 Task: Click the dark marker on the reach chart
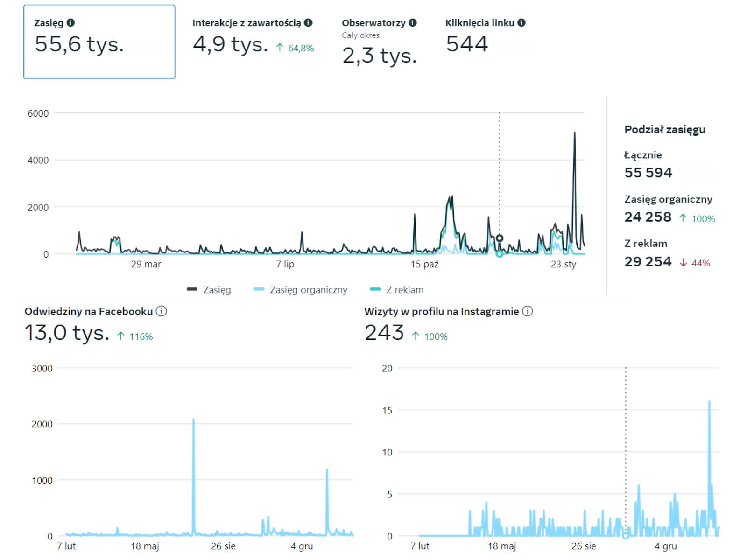pyautogui.click(x=500, y=238)
